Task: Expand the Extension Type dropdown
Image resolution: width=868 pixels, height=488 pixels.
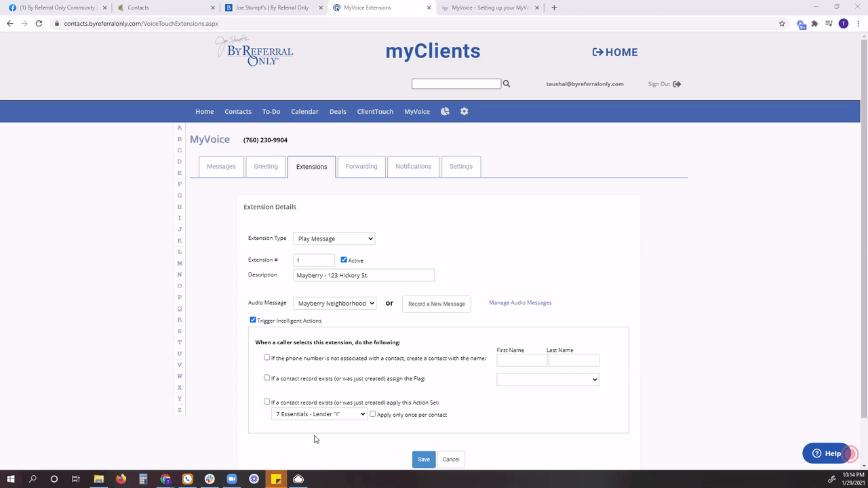Action: point(334,239)
